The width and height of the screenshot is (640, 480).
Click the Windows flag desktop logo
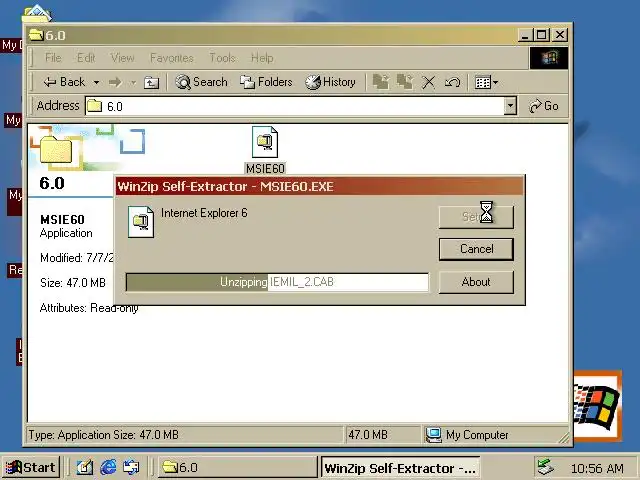(x=597, y=406)
